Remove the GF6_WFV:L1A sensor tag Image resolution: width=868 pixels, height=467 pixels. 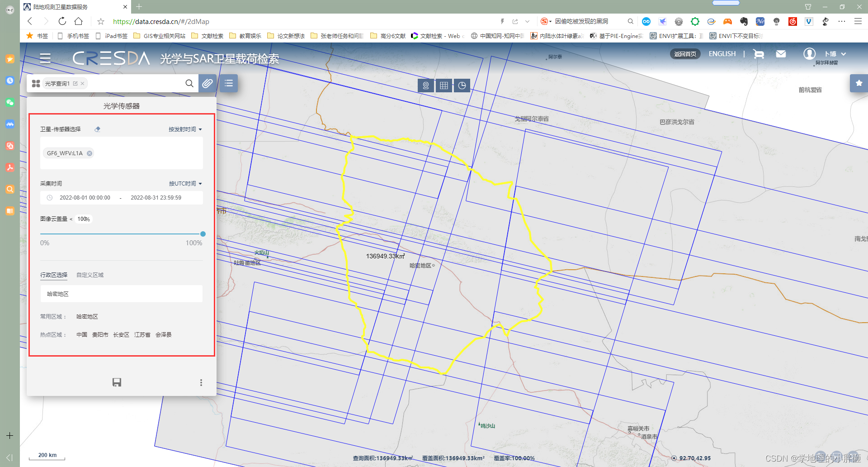[90, 153]
